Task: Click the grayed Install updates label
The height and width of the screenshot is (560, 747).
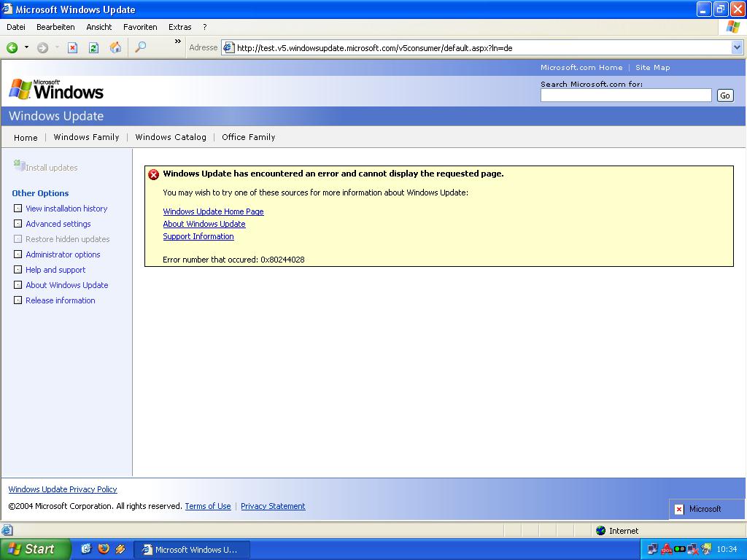Action: (x=52, y=168)
